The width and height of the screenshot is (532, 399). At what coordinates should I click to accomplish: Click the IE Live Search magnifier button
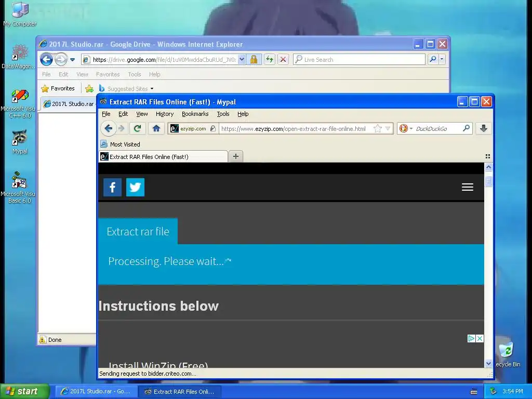(x=433, y=59)
